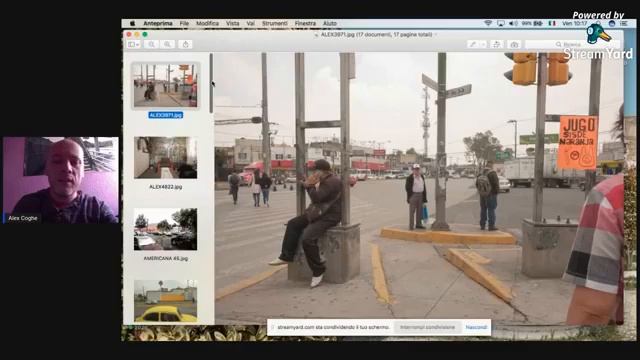Click the Nascondi link
The image size is (640, 360).
[476, 327]
